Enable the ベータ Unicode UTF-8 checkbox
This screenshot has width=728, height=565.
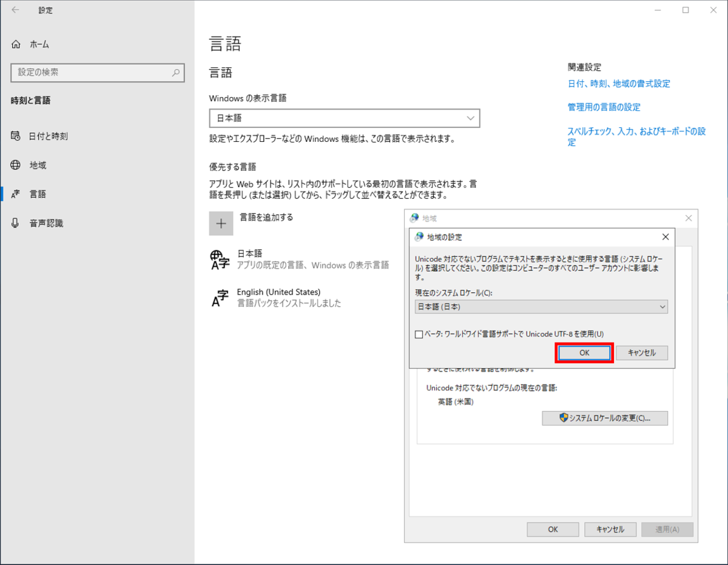[x=419, y=334]
